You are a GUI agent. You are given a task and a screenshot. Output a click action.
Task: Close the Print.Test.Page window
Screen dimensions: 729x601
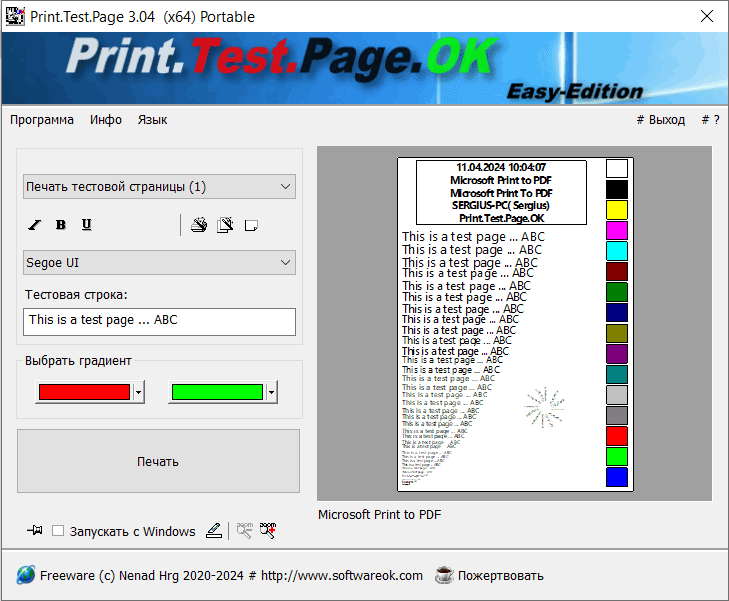tap(707, 16)
